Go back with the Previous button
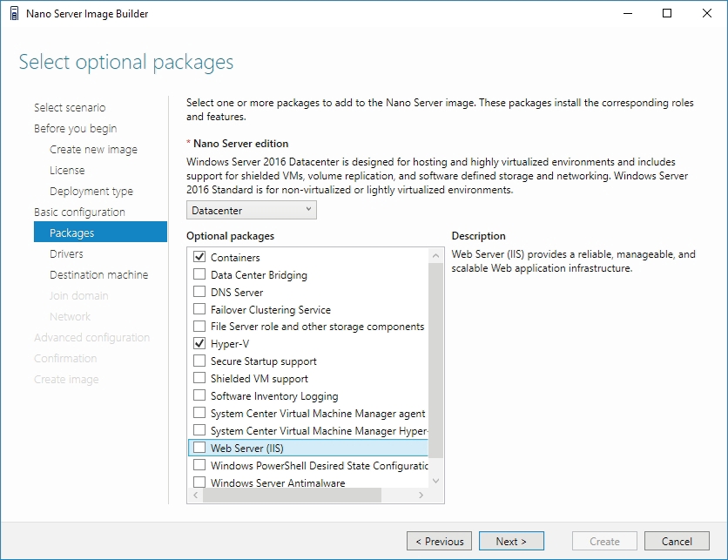Screen dimensions: 728x560 tap(440, 541)
